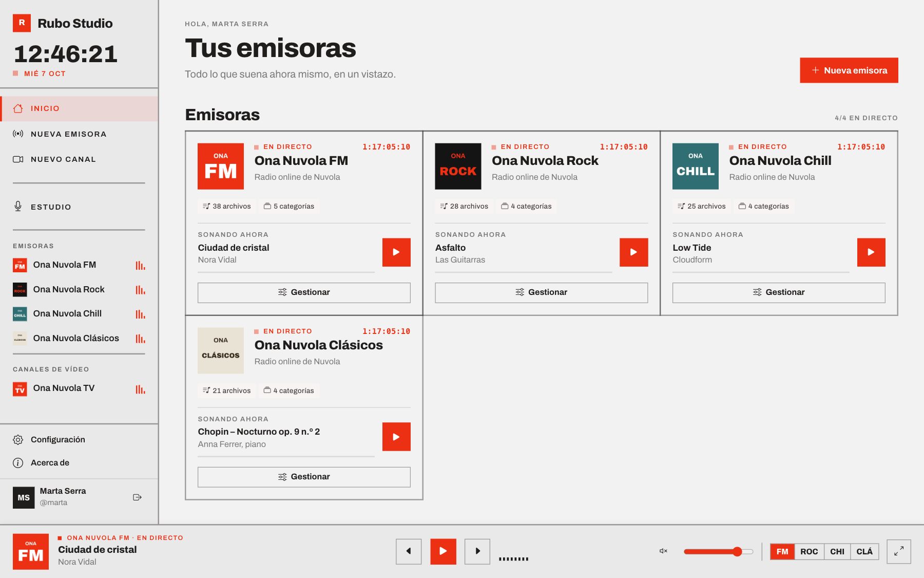Click the Ona Clásicos station cover art
The height and width of the screenshot is (578, 924).
click(221, 351)
